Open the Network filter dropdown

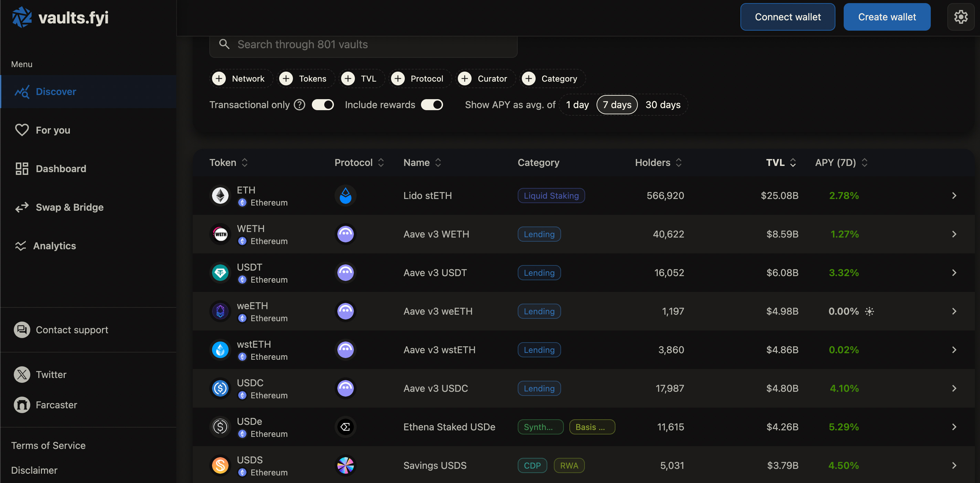241,79
